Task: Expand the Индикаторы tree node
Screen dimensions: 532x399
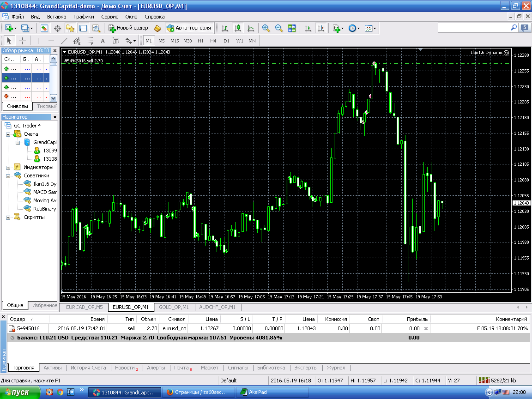Action: [x=8, y=168]
